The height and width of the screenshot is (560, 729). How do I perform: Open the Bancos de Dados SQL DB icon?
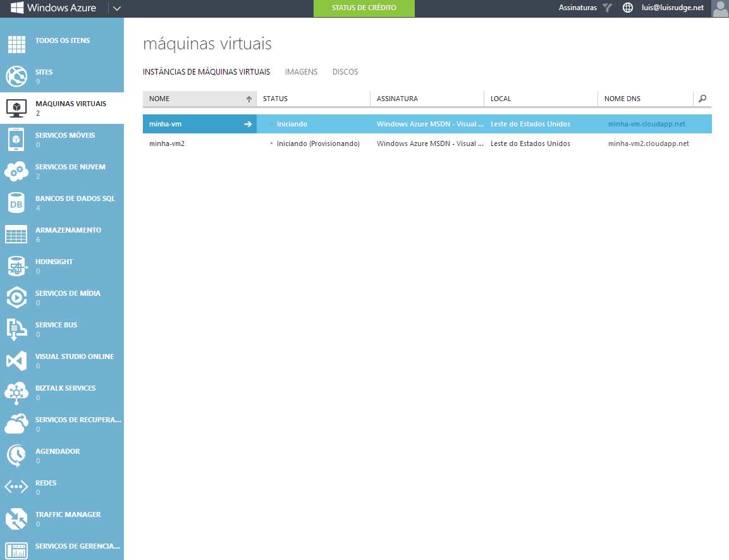tap(16, 203)
